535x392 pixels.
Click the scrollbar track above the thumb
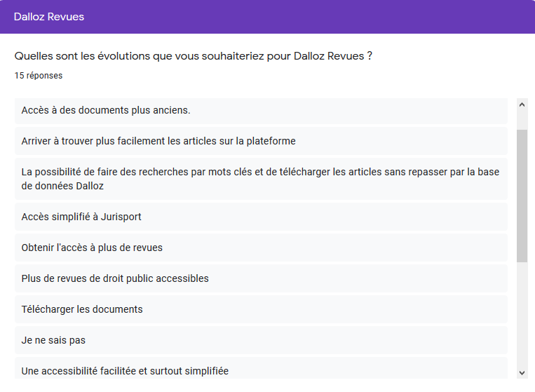522,120
